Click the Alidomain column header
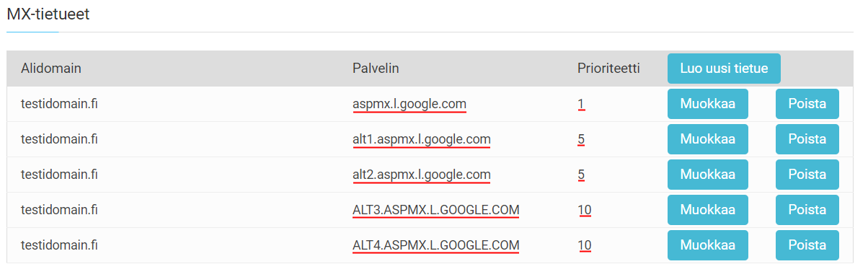This screenshot has width=868, height=277. click(x=51, y=69)
